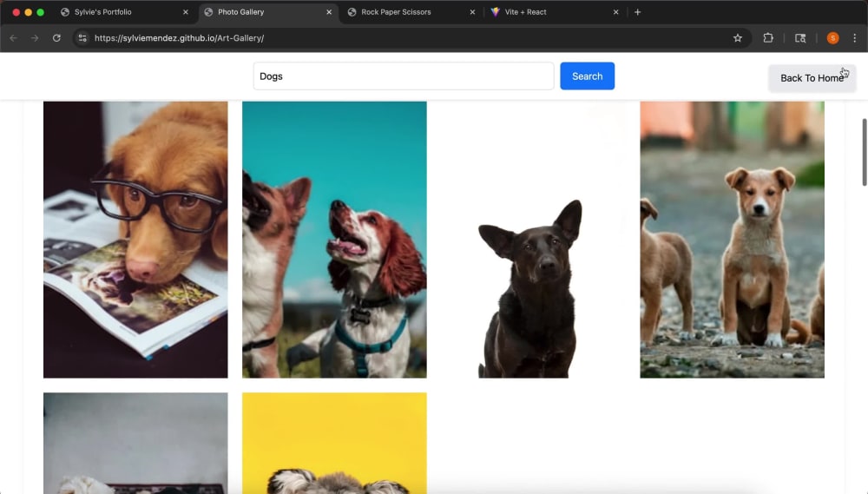The height and width of the screenshot is (494, 868).
Task: Click the red window close button
Action: (x=16, y=12)
